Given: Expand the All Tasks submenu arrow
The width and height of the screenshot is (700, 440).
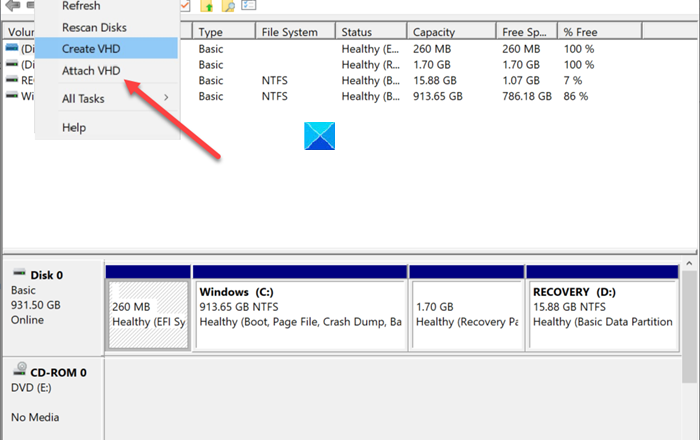Looking at the screenshot, I should point(166,97).
